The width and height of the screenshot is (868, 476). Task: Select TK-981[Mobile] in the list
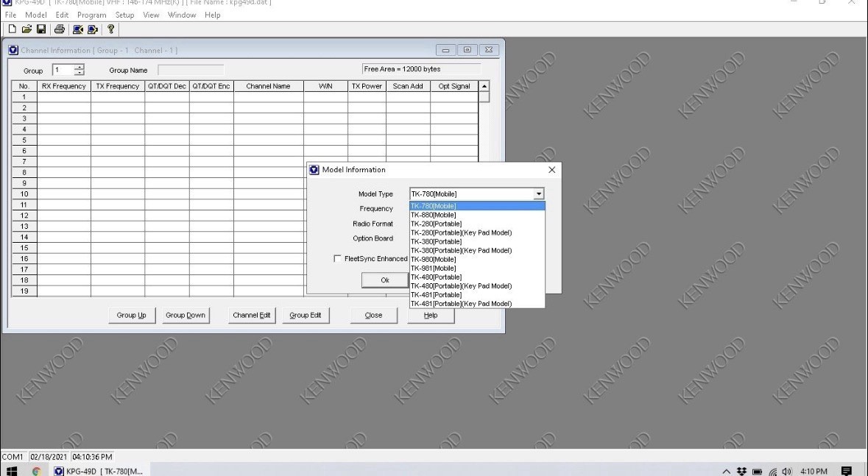pos(477,268)
